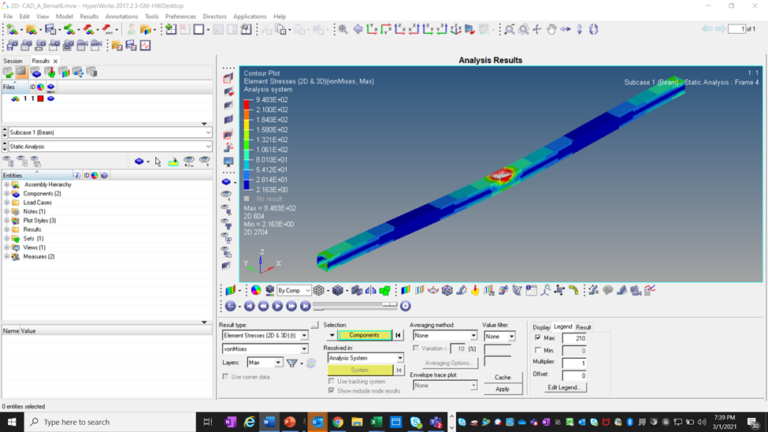Toggle the legend Max checkbox
The width and height of the screenshot is (768, 432).
[x=538, y=338]
